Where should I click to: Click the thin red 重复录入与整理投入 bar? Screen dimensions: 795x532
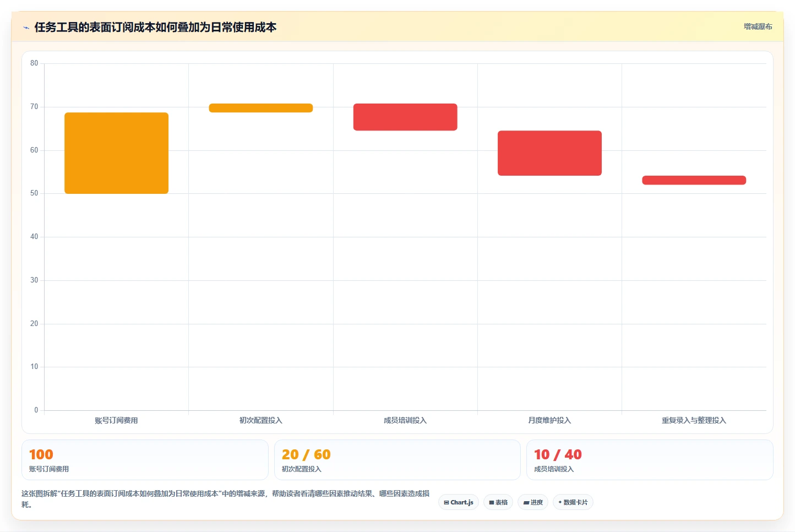click(x=694, y=180)
